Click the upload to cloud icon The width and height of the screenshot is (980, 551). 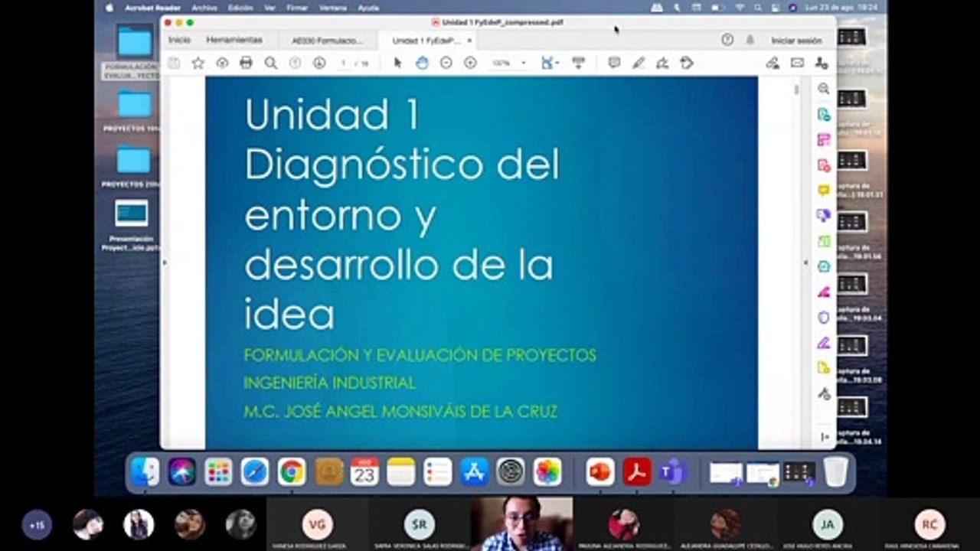222,64
